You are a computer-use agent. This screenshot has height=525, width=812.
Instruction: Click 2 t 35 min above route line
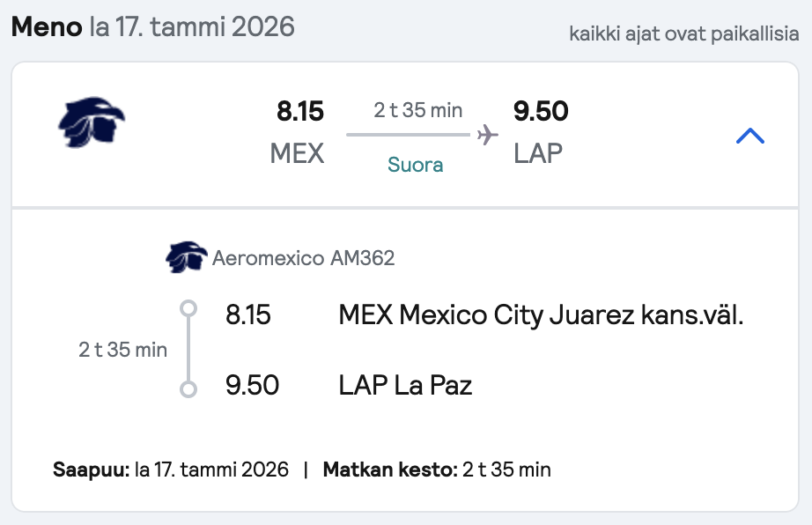click(x=418, y=110)
